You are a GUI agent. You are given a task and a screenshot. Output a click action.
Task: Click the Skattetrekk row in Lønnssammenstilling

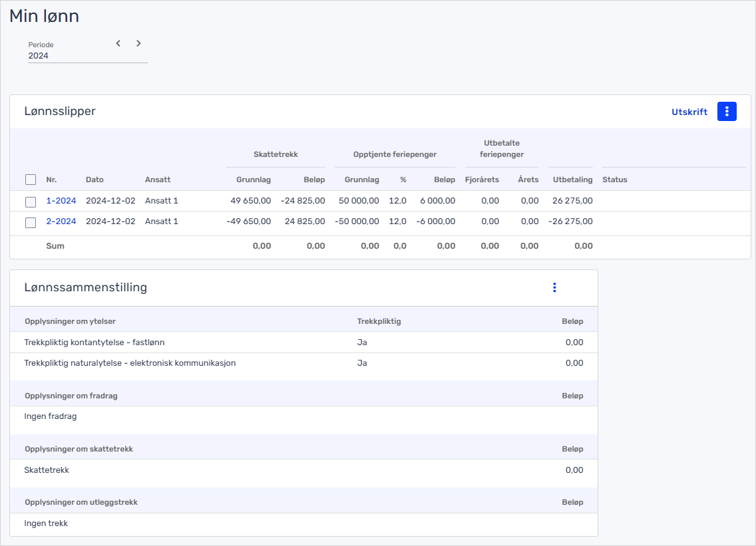[x=303, y=470]
